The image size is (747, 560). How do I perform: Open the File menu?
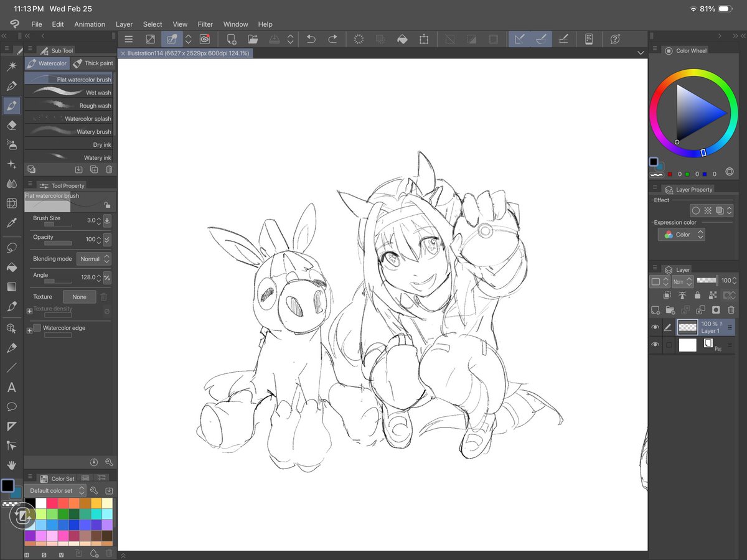coord(37,24)
